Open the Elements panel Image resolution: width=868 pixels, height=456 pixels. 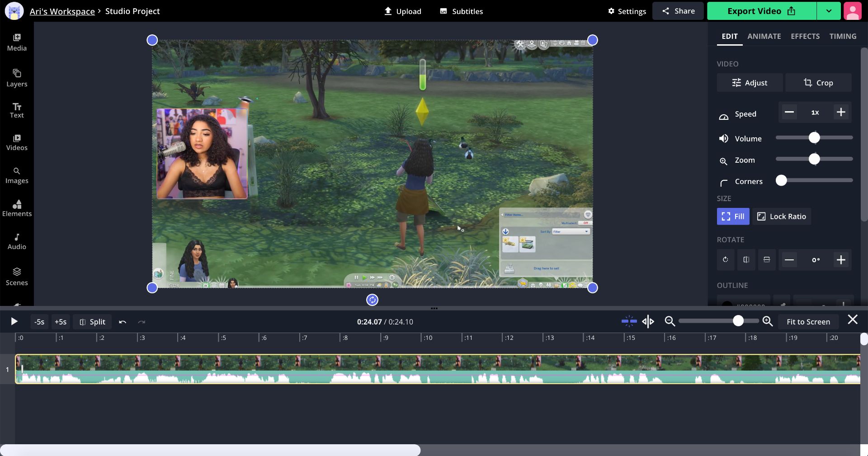point(17,208)
